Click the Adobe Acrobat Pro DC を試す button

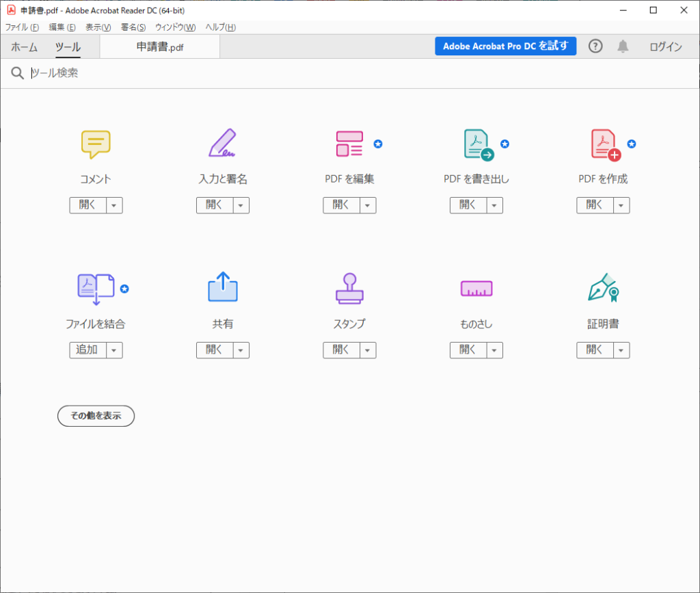(505, 46)
